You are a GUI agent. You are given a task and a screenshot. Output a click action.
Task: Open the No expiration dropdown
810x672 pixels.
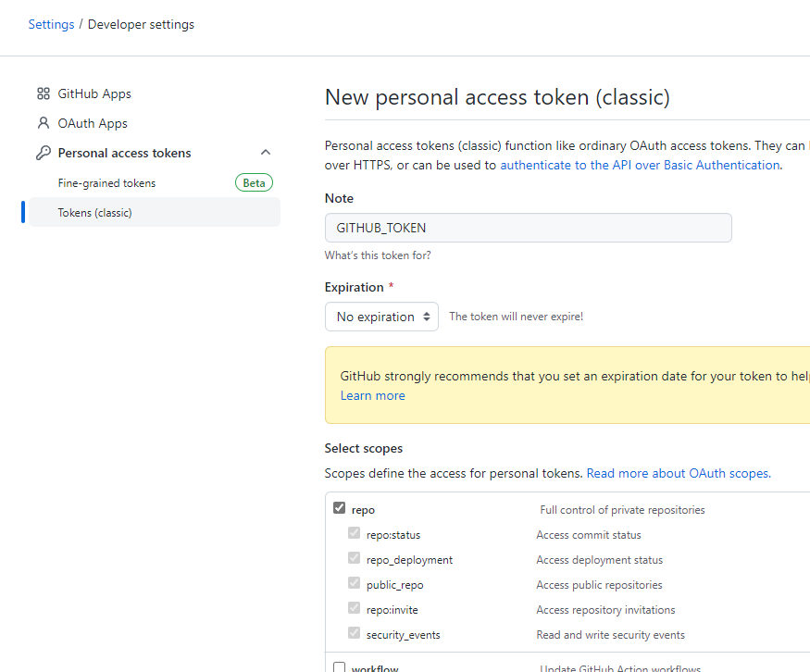coord(381,317)
